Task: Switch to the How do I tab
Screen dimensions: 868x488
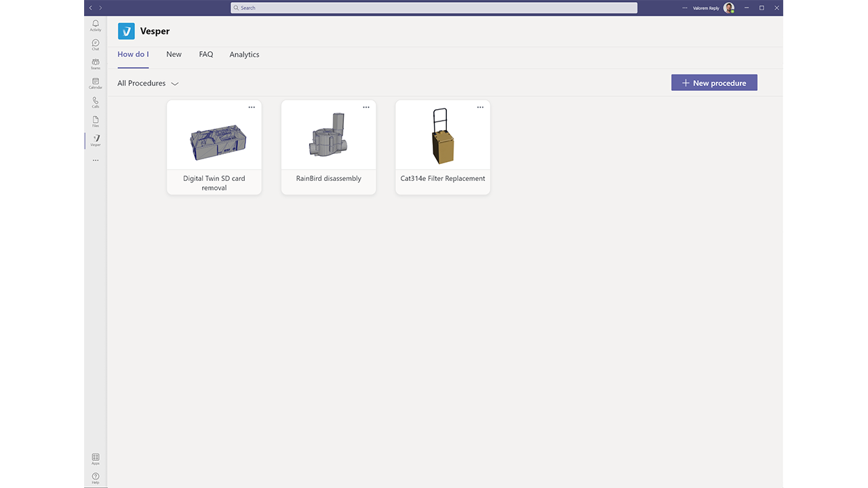Action: (133, 54)
